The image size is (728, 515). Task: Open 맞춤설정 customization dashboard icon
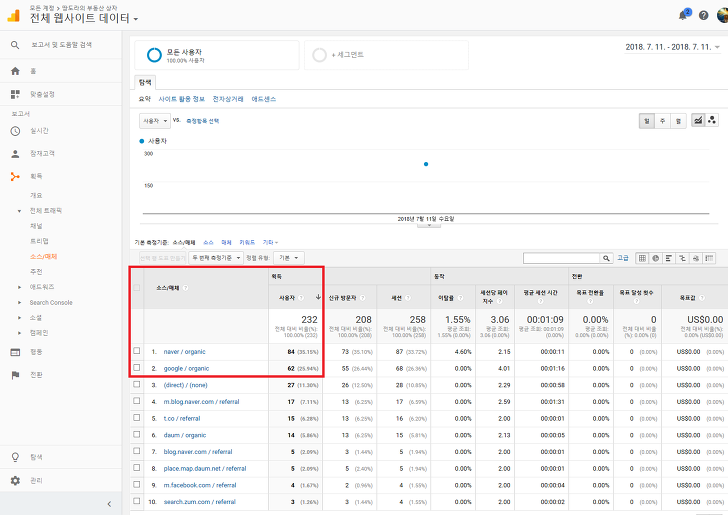[x=15, y=94]
